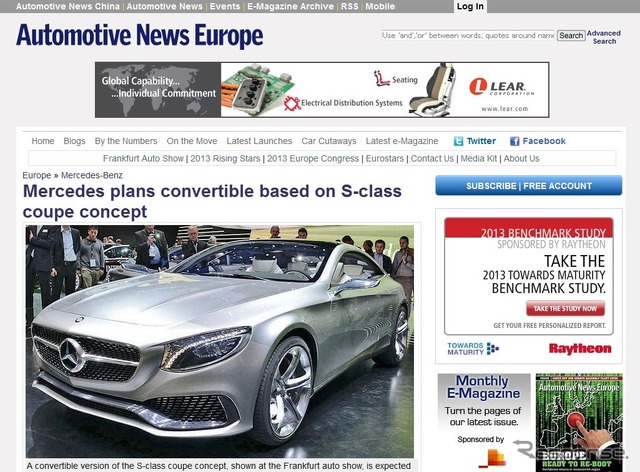Open Latest Launches section
640x472 pixels.
[259, 141]
